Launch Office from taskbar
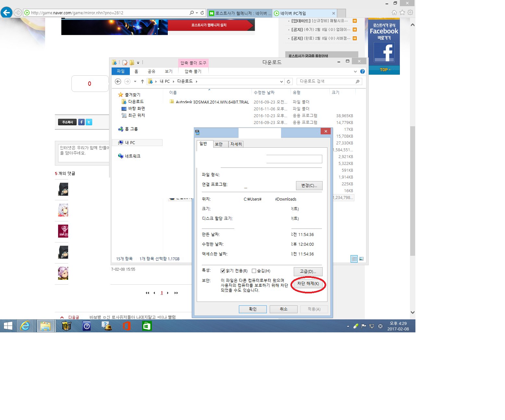 tap(127, 326)
